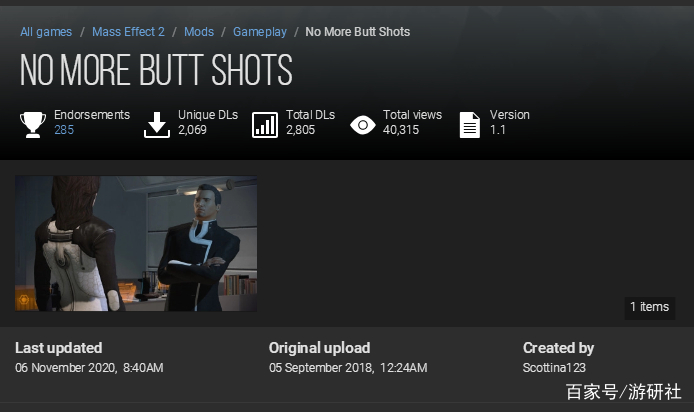
Task: Select the Version label text
Action: [x=509, y=115]
